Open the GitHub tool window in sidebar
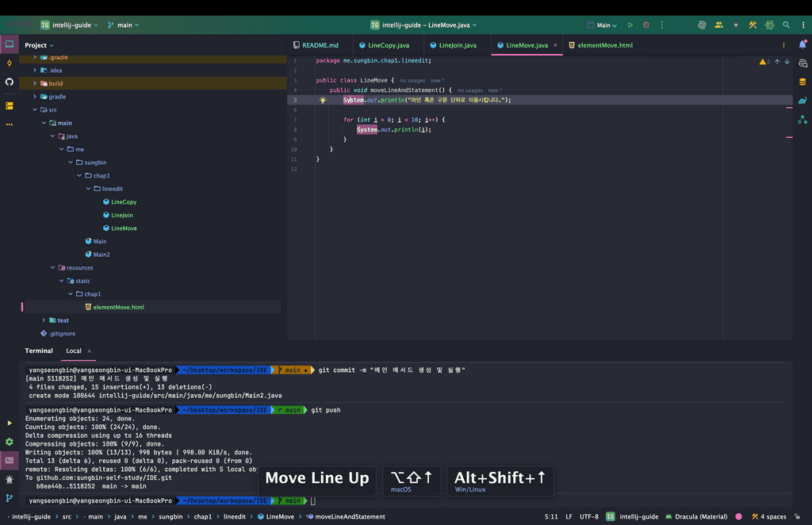Image resolution: width=812 pixels, height=525 pixels. [10, 82]
